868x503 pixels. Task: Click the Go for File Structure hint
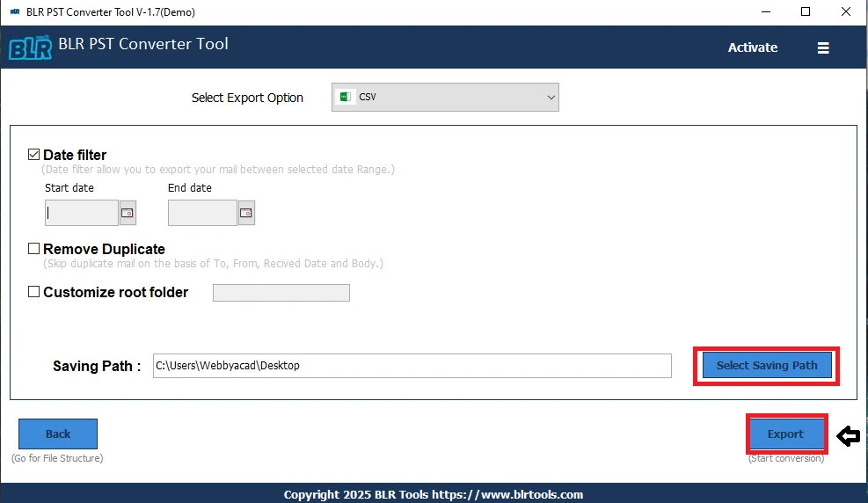[x=57, y=458]
